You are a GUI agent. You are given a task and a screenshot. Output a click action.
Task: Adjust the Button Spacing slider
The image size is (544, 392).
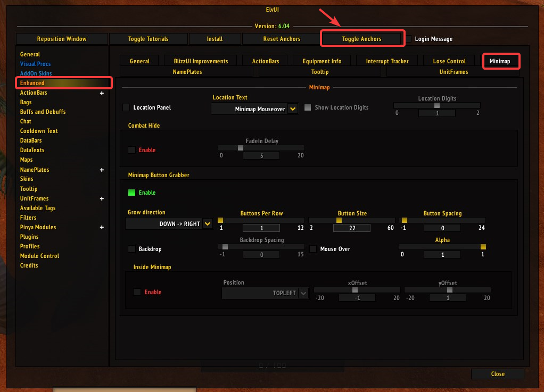click(x=442, y=220)
